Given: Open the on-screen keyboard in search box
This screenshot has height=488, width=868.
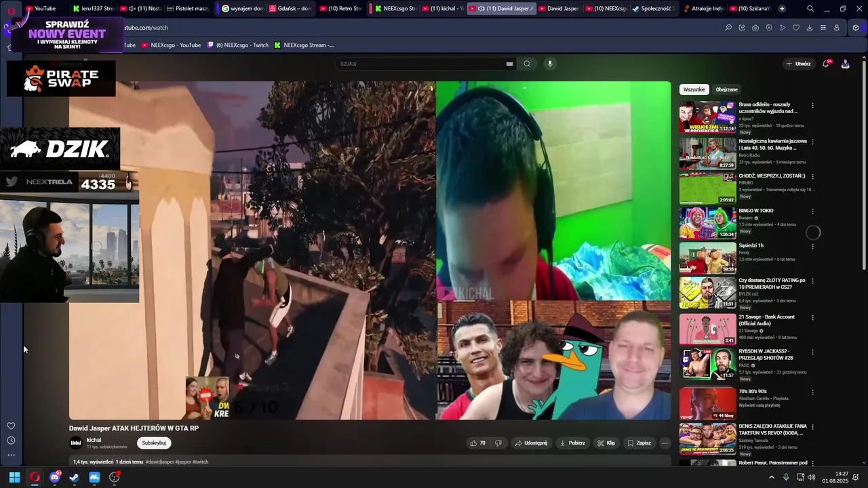Looking at the screenshot, I should pyautogui.click(x=509, y=64).
